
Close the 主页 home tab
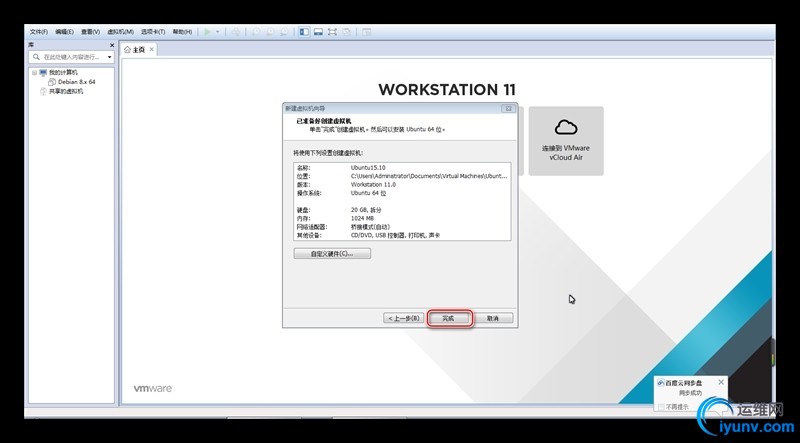click(x=151, y=49)
